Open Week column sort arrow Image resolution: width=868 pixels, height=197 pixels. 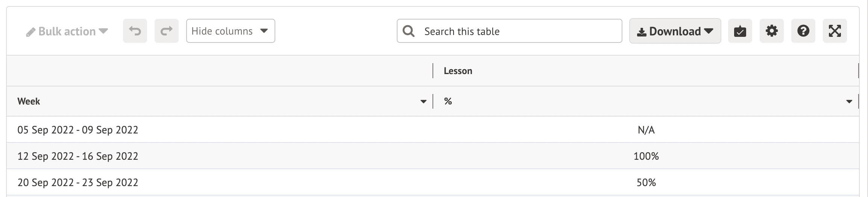coord(423,102)
